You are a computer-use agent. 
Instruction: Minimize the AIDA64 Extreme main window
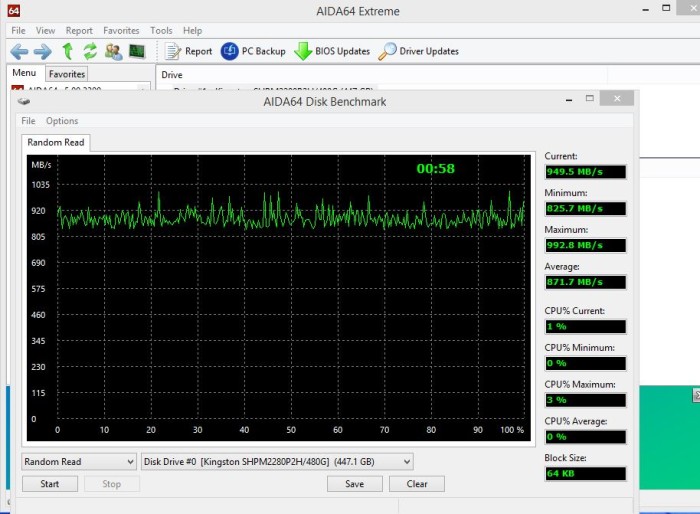click(x=646, y=9)
